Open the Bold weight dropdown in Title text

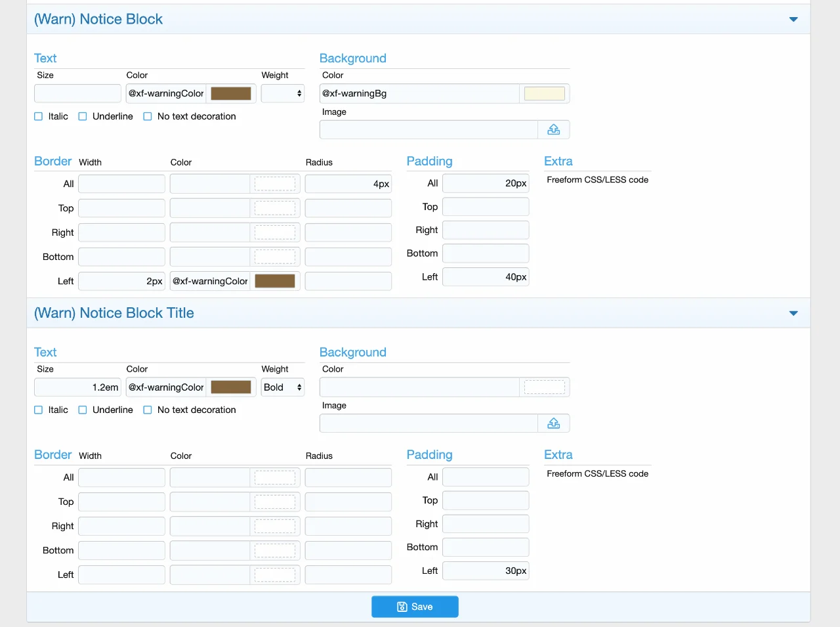pos(283,387)
